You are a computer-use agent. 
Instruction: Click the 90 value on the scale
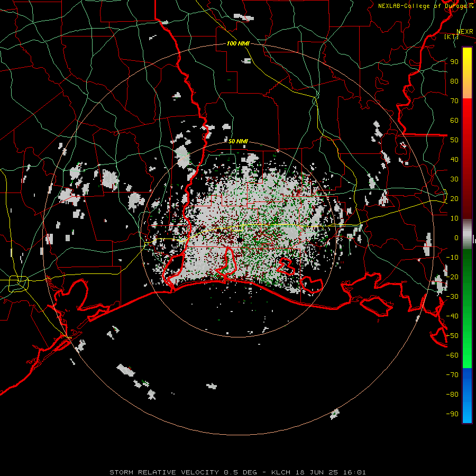[454, 62]
